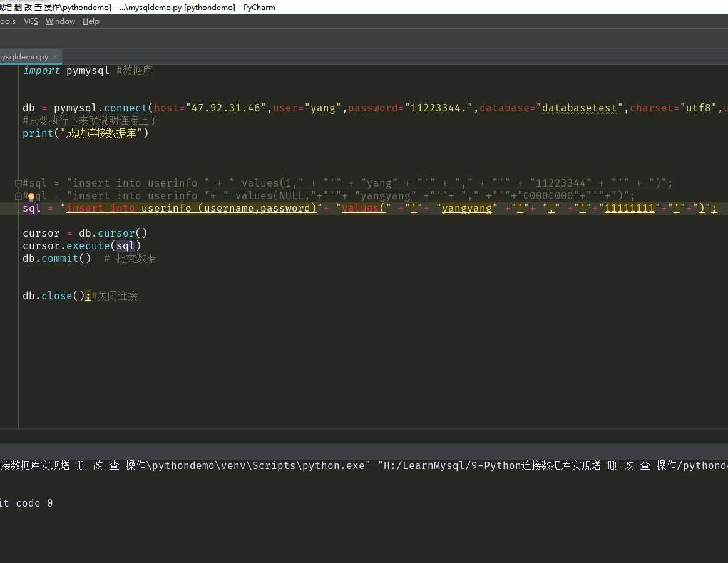Click the # 提交数据 comment
This screenshot has width=728, height=563.
130,259
